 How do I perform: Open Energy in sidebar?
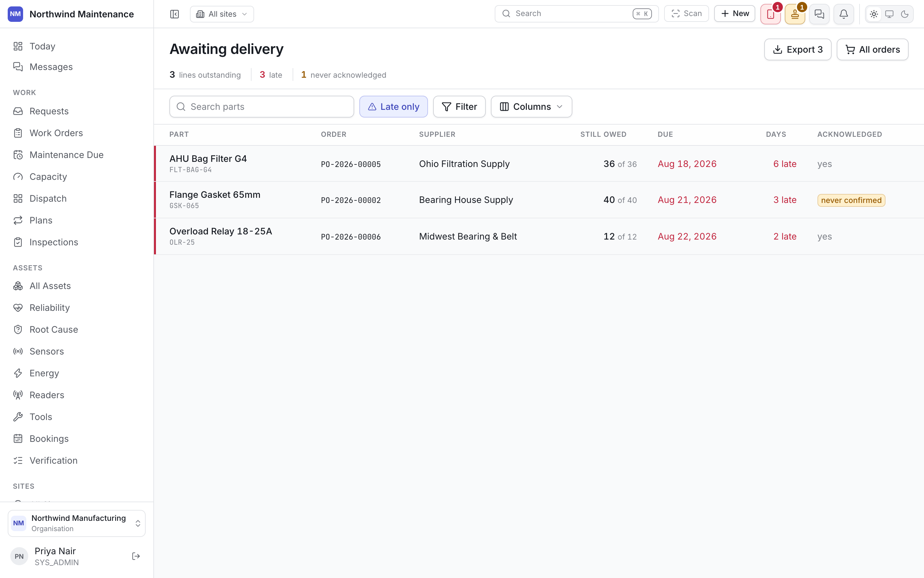coord(77,373)
